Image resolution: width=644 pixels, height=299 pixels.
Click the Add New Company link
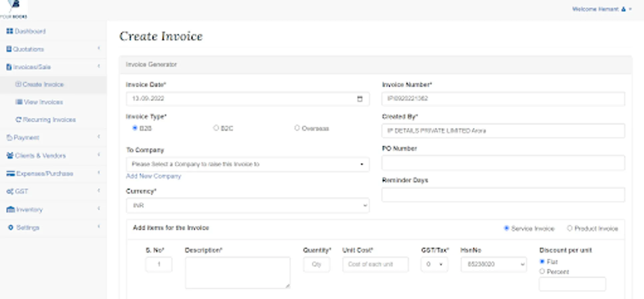(153, 176)
